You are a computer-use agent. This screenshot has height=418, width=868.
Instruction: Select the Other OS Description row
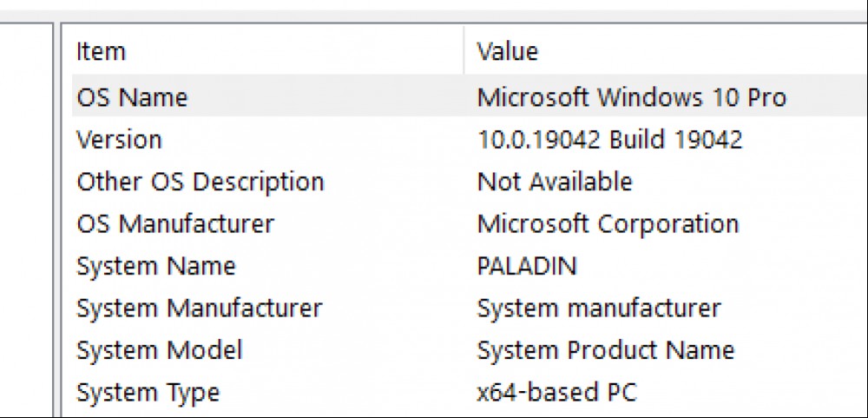click(470, 182)
